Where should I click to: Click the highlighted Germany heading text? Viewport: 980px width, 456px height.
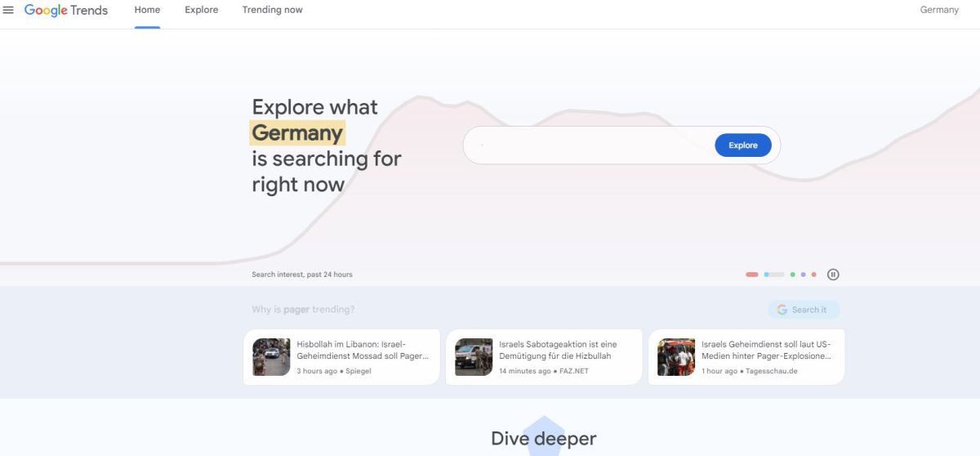coord(297,132)
